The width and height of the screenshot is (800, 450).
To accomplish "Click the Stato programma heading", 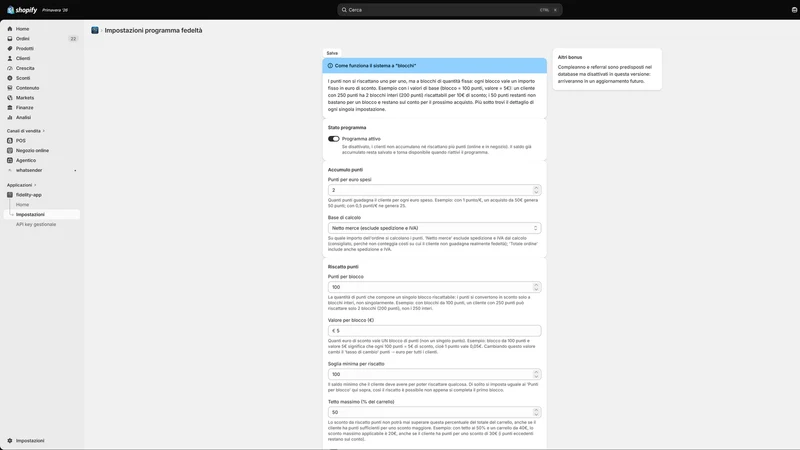I will point(347,128).
